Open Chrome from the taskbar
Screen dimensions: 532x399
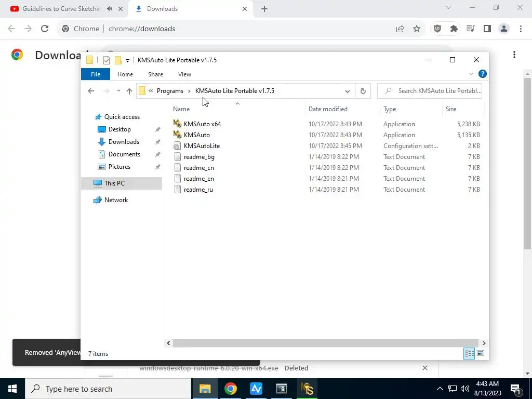[230, 389]
